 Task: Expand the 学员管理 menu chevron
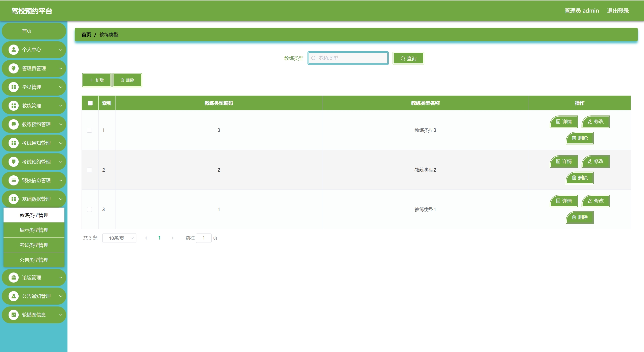(61, 87)
